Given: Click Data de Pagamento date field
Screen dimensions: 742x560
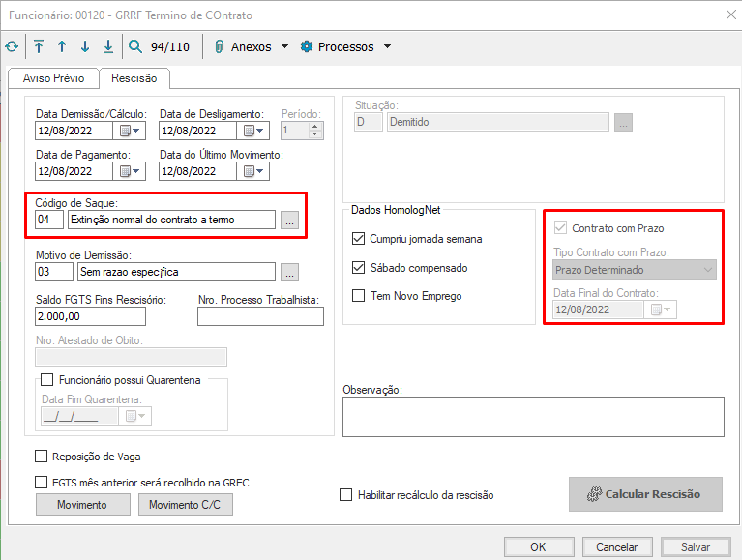Looking at the screenshot, I should [x=74, y=171].
